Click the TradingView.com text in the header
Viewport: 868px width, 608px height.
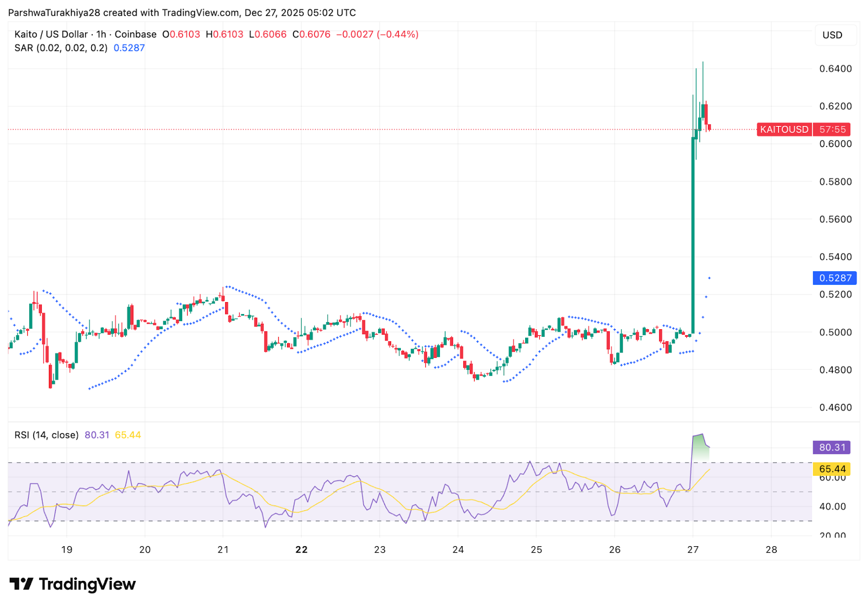pos(197,12)
